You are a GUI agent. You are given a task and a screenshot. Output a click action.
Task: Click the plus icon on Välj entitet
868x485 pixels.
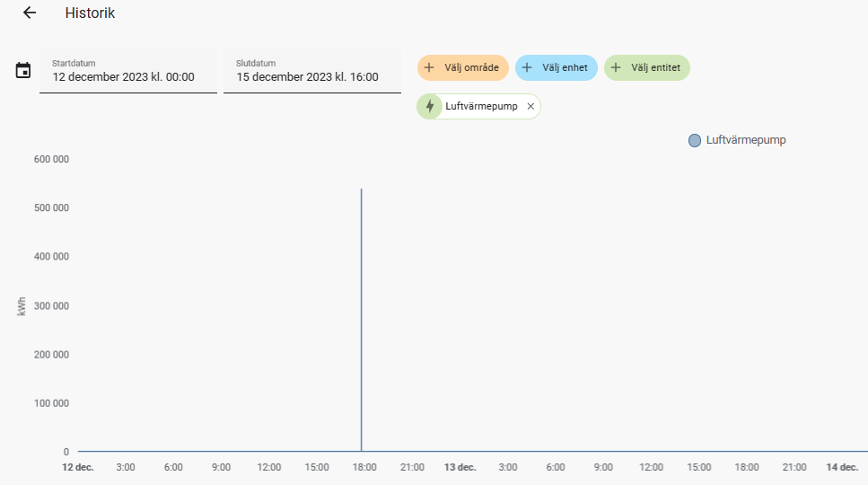(x=616, y=67)
